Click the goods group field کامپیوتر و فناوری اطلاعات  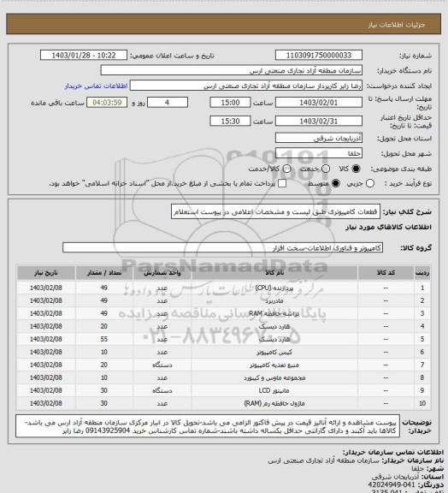[222, 247]
